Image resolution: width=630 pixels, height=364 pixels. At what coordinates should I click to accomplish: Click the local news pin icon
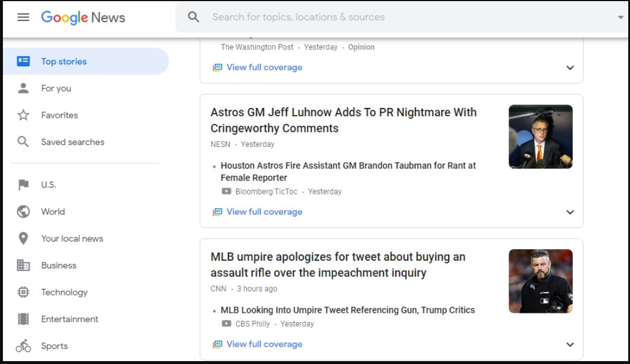(23, 239)
